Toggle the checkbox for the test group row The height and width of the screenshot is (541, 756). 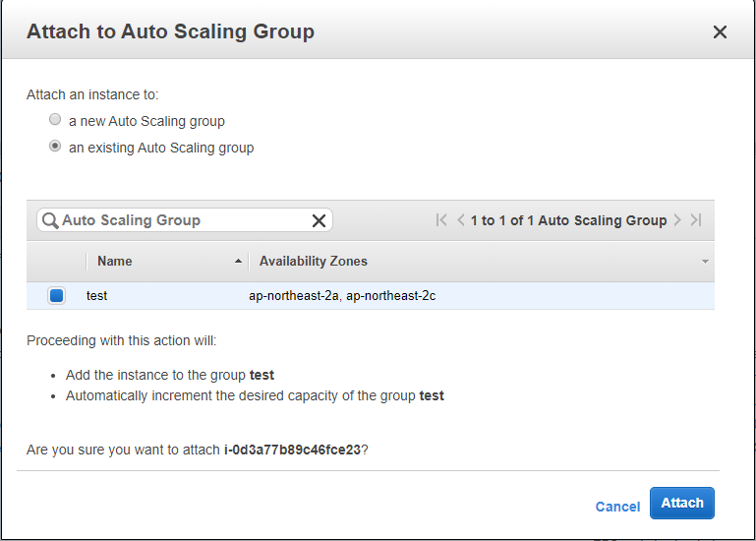(x=56, y=295)
